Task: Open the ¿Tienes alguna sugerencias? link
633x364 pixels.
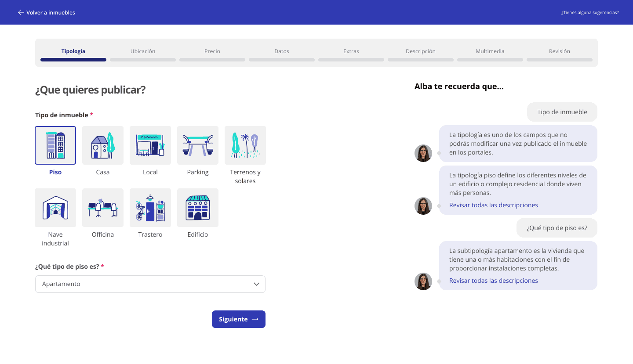Action: click(x=590, y=13)
